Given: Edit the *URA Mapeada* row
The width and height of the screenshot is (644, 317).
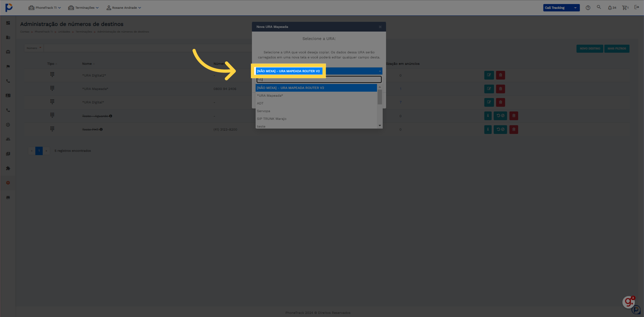Looking at the screenshot, I should (489, 89).
